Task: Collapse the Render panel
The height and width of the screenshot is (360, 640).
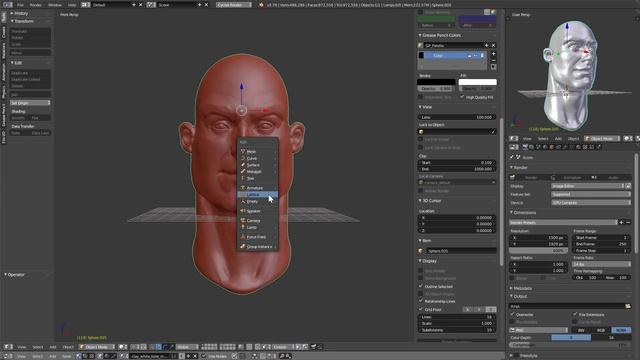Action: 519,168
